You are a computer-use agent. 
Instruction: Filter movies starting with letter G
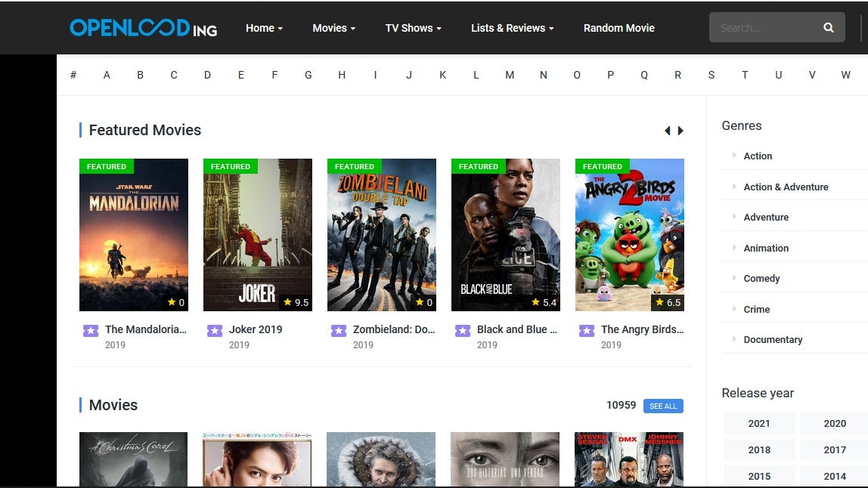tap(308, 75)
